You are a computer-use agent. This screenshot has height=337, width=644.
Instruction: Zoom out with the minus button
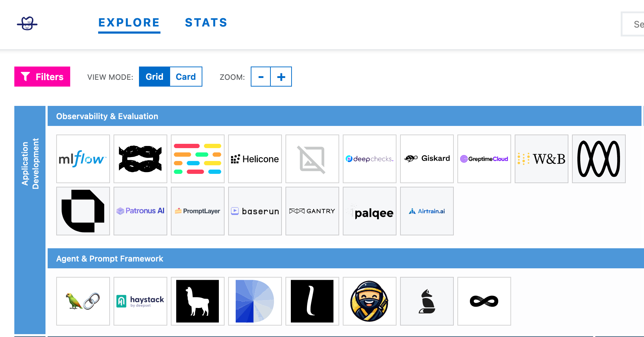click(x=261, y=77)
